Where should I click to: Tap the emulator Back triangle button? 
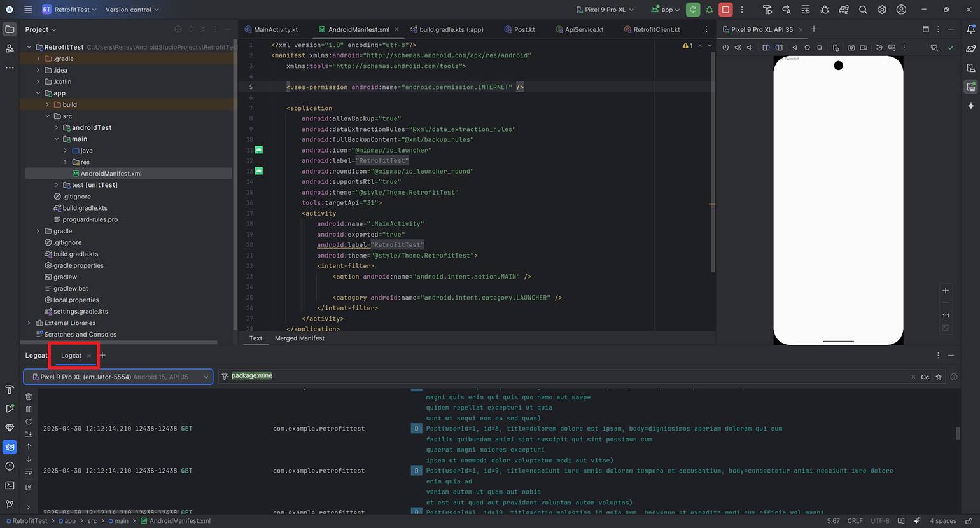coord(795,48)
